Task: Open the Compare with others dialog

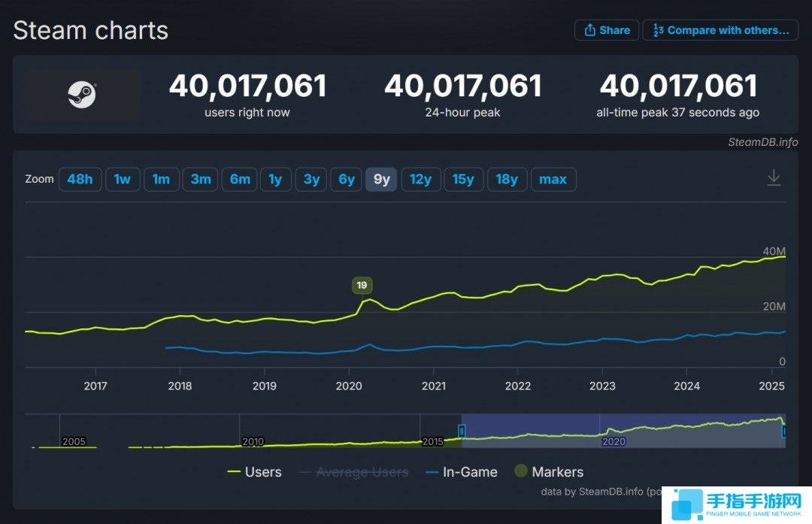Action: click(x=720, y=29)
